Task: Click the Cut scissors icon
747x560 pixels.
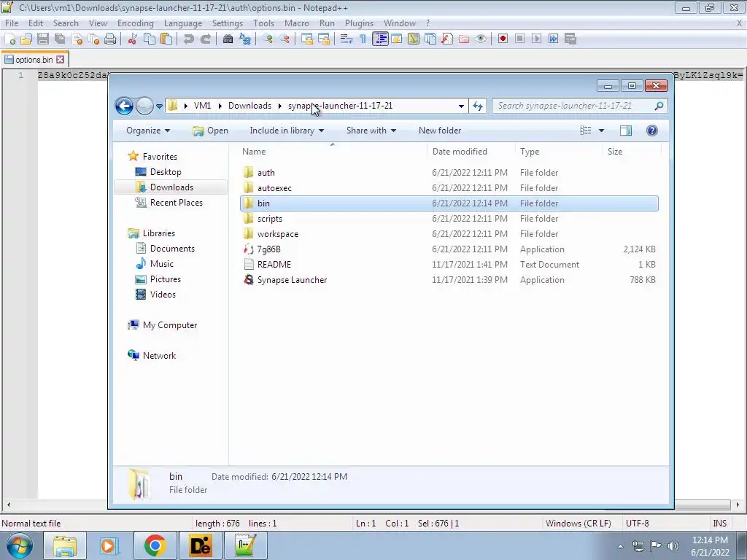Action: (x=133, y=39)
